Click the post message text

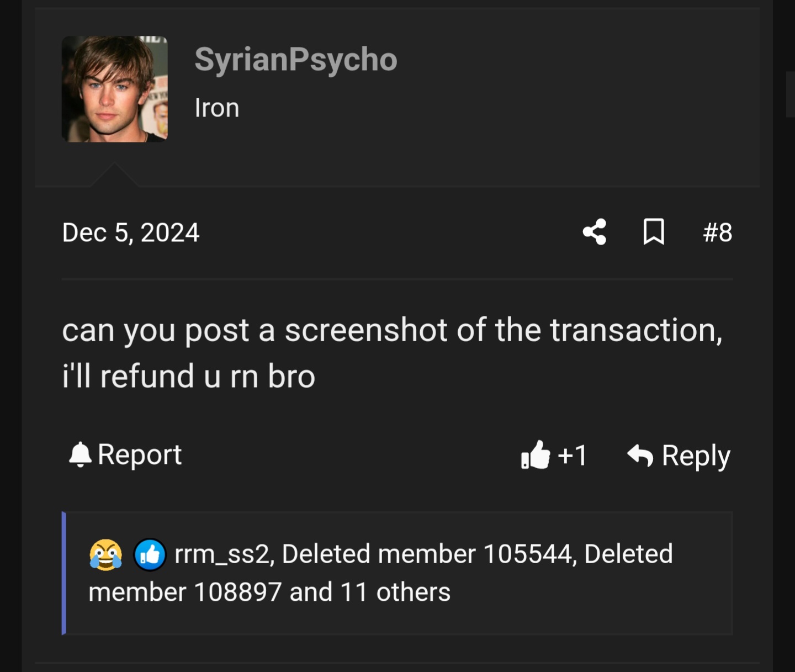coord(392,353)
